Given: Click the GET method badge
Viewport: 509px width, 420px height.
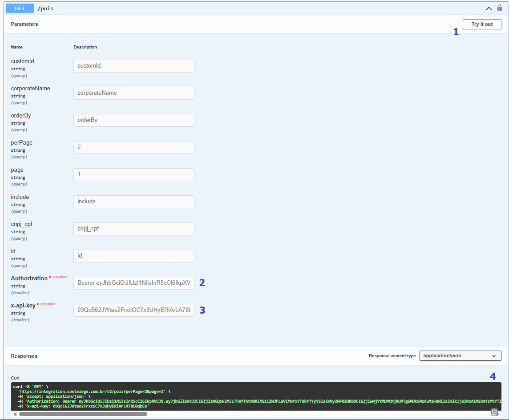Looking at the screenshot, I should point(20,8).
